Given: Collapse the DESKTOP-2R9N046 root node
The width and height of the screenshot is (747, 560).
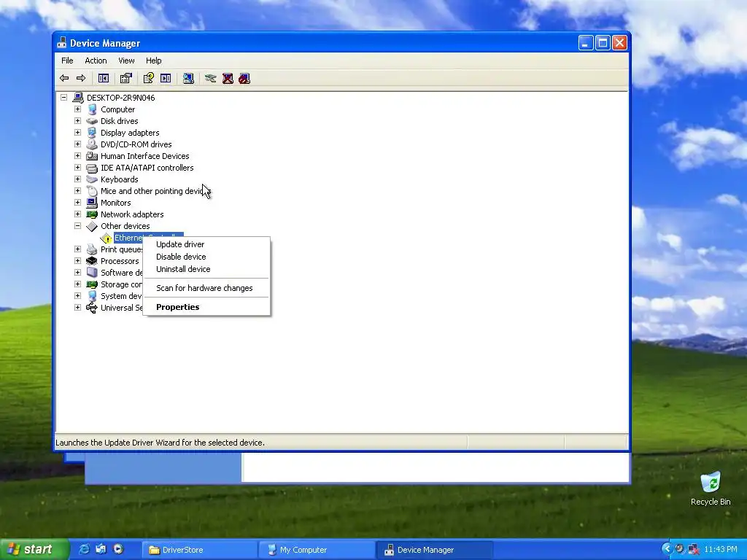Looking at the screenshot, I should 64,98.
